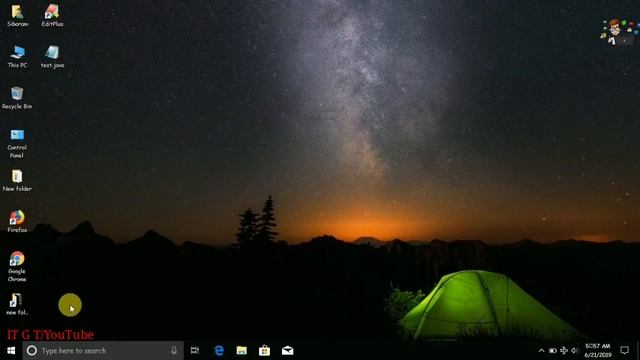640x360 pixels.
Task: Show hidden system tray icons
Action: click(x=541, y=351)
